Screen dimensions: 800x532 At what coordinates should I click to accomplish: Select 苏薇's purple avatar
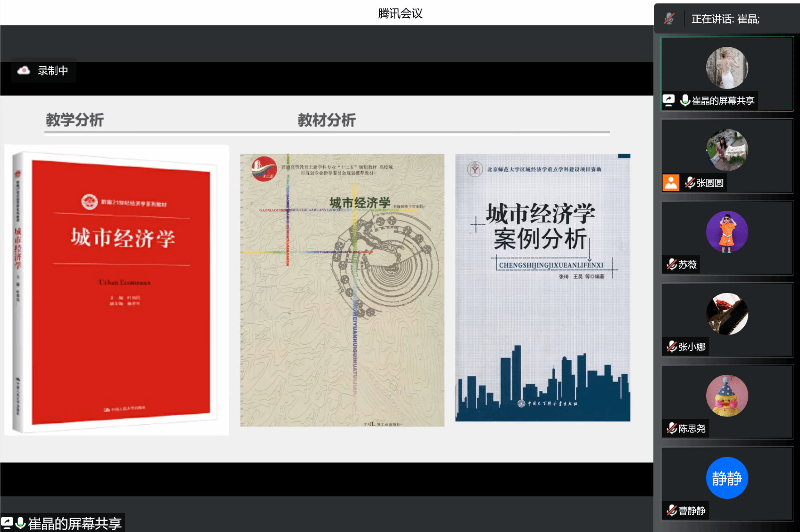pos(727,232)
